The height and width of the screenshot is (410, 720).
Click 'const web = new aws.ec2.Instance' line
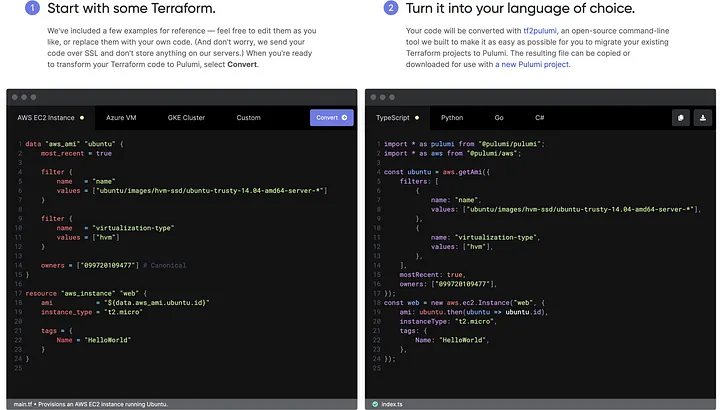(464, 303)
